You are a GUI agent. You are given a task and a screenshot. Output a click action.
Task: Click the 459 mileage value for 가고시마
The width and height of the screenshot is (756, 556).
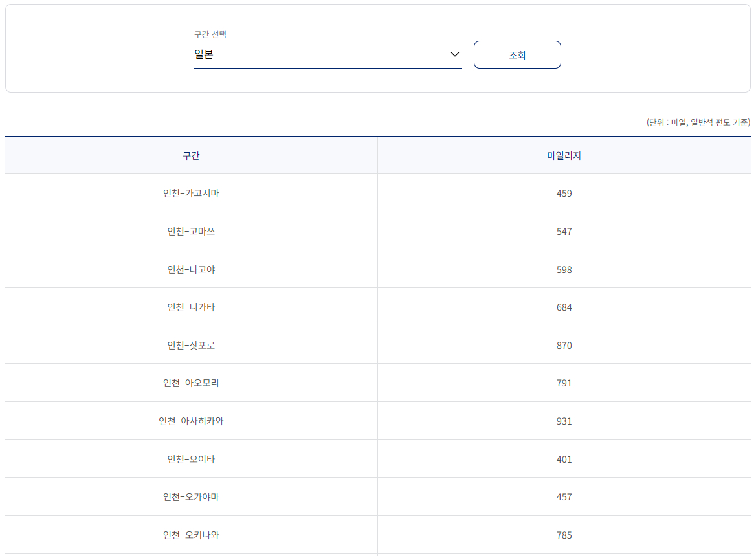564,193
